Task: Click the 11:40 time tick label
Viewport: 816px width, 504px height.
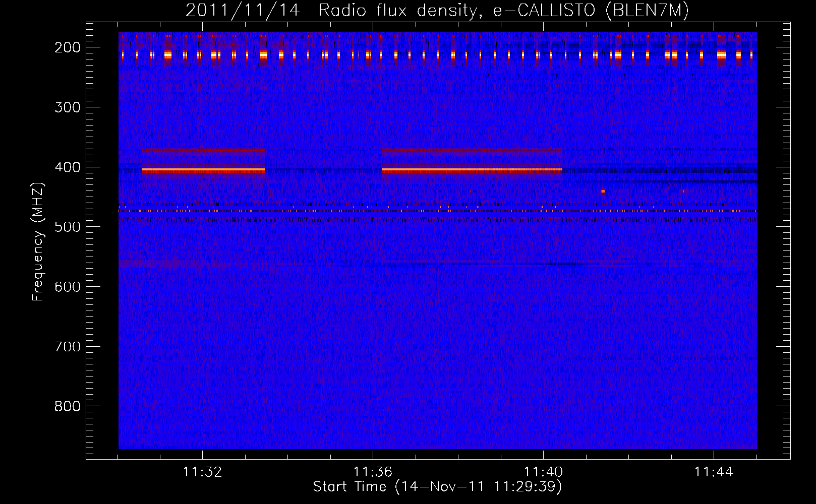Action: tap(543, 472)
